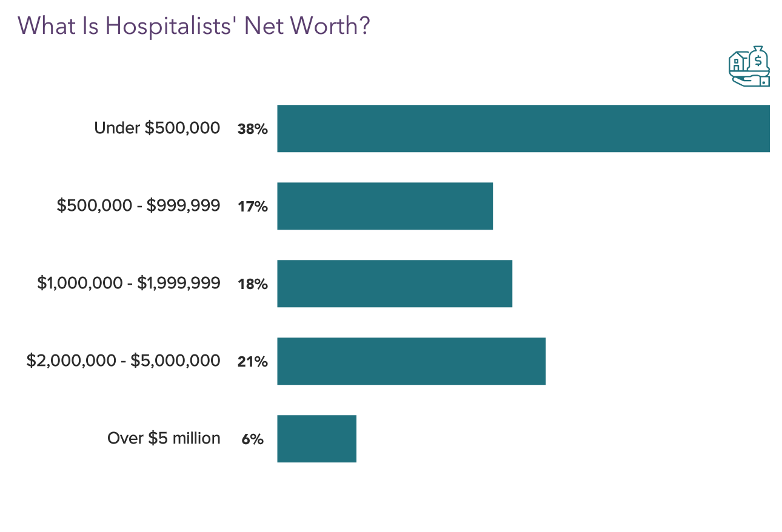Viewport: 782px width, 532px height.
Task: Click the word "Hospitalists'" in the title
Action: 171,25
